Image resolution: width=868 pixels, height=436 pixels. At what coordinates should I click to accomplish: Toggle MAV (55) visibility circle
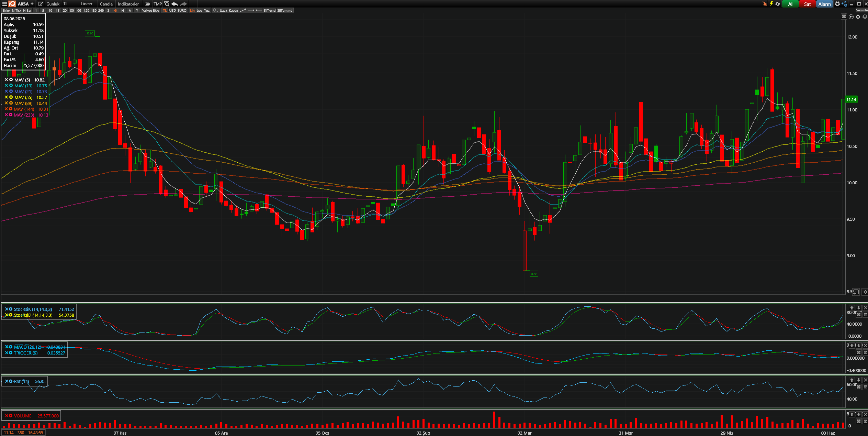11,97
